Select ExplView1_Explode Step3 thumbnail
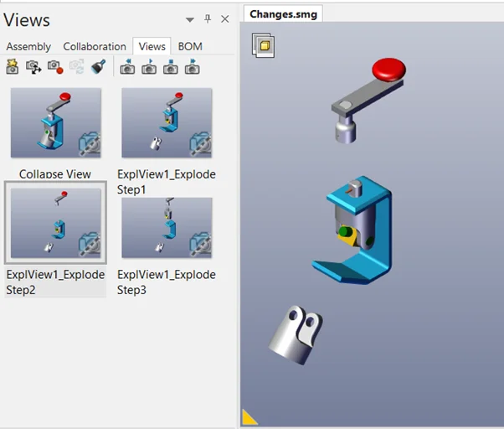The image size is (504, 429). point(167,228)
